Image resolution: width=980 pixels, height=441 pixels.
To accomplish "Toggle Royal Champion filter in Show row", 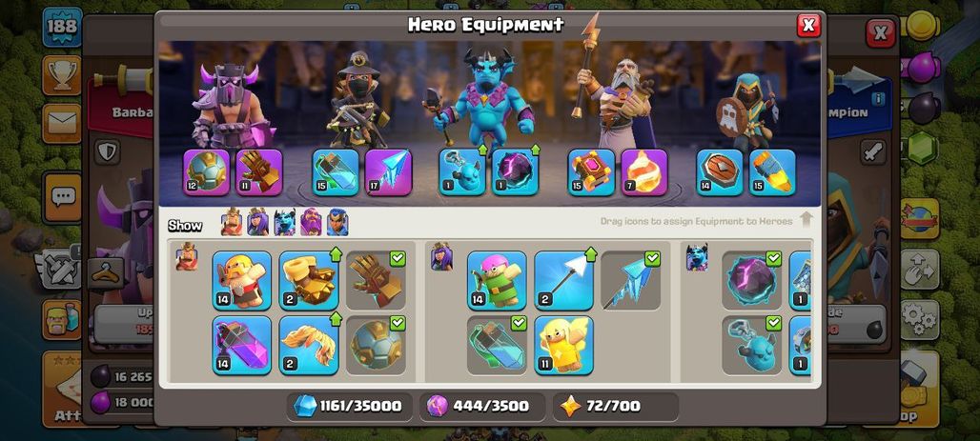I will point(337,222).
